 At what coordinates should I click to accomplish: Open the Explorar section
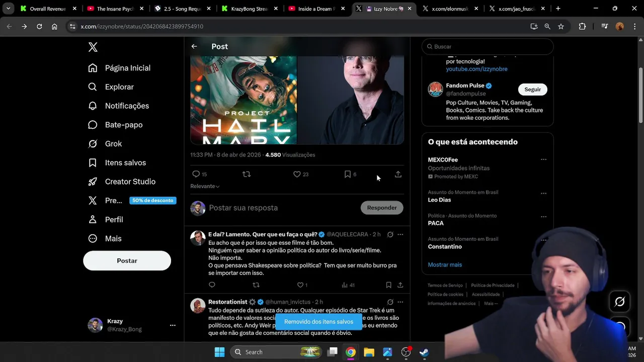tap(111, 87)
